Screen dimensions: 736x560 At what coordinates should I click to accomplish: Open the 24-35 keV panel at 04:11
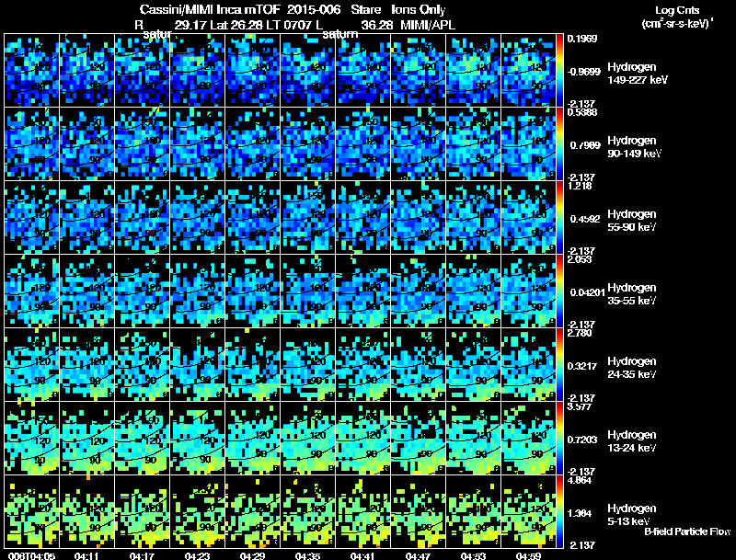click(x=86, y=365)
